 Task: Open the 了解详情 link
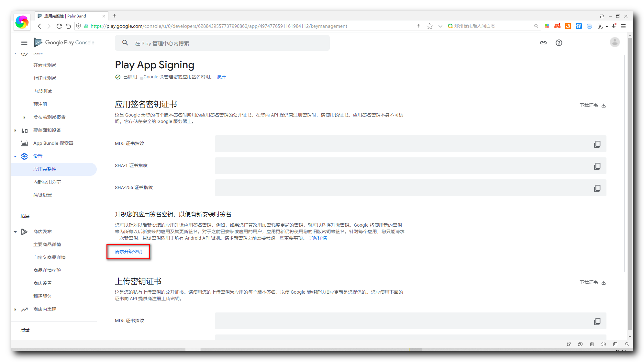[x=317, y=238]
